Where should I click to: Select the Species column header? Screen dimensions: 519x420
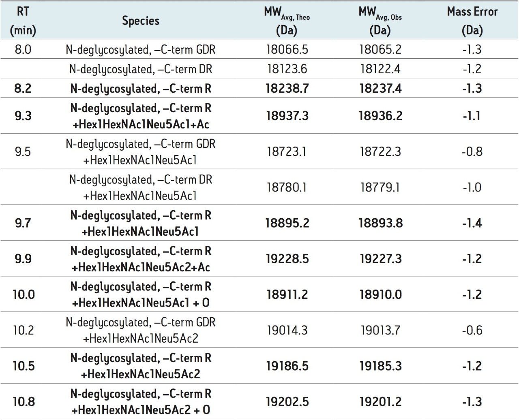click(141, 21)
